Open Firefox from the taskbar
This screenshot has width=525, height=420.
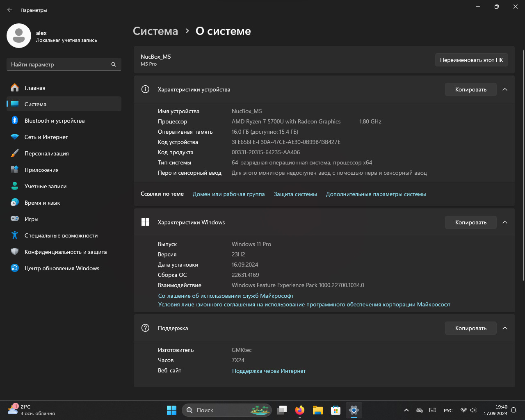(300, 410)
